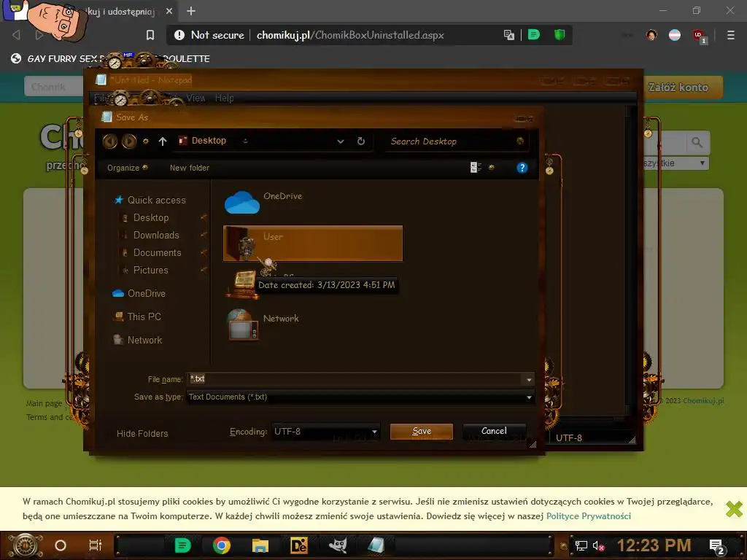Open a new browser tab
This screenshot has width=747, height=560.
[x=191, y=11]
